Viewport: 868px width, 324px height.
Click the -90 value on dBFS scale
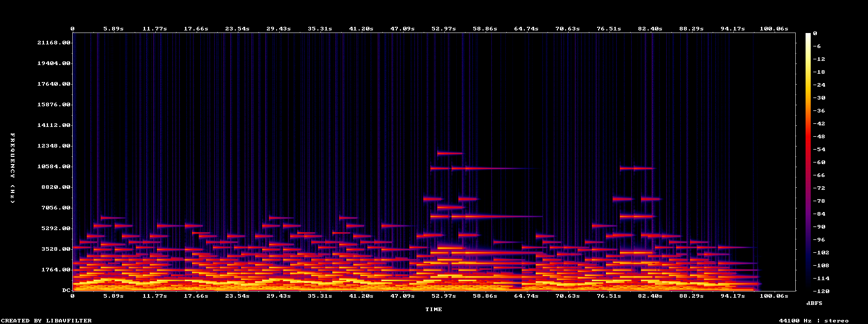818,227
